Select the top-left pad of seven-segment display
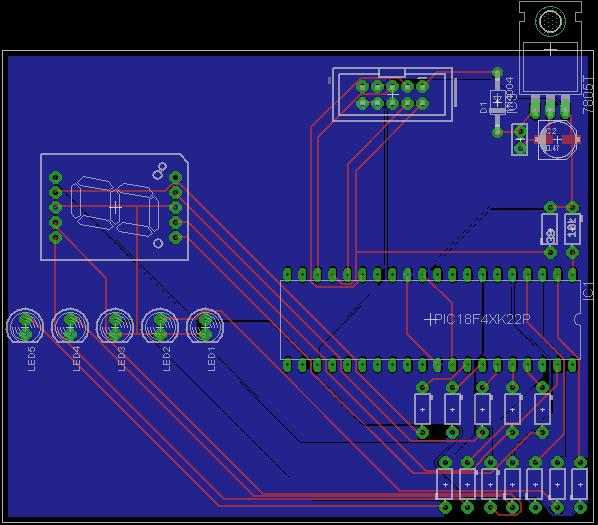Image resolution: width=598 pixels, height=525 pixels. tap(56, 177)
